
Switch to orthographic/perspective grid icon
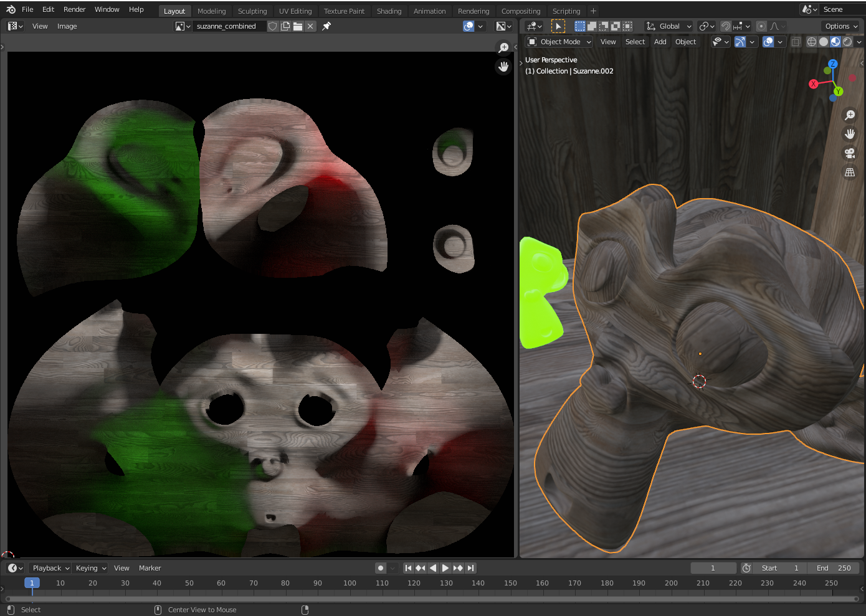point(850,173)
